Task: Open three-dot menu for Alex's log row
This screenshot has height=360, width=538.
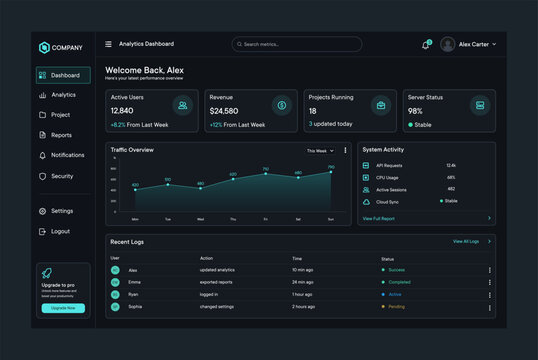Action: pos(490,270)
